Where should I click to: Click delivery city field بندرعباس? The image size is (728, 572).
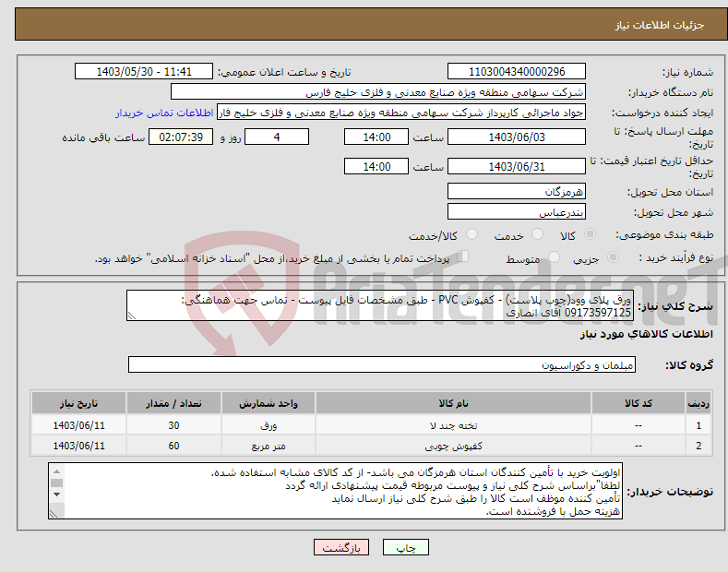click(x=517, y=211)
